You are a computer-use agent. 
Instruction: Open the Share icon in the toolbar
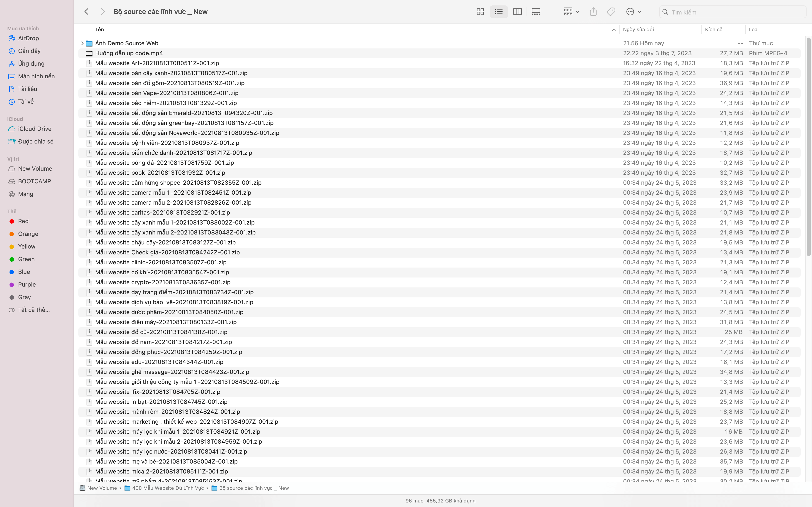(x=593, y=11)
